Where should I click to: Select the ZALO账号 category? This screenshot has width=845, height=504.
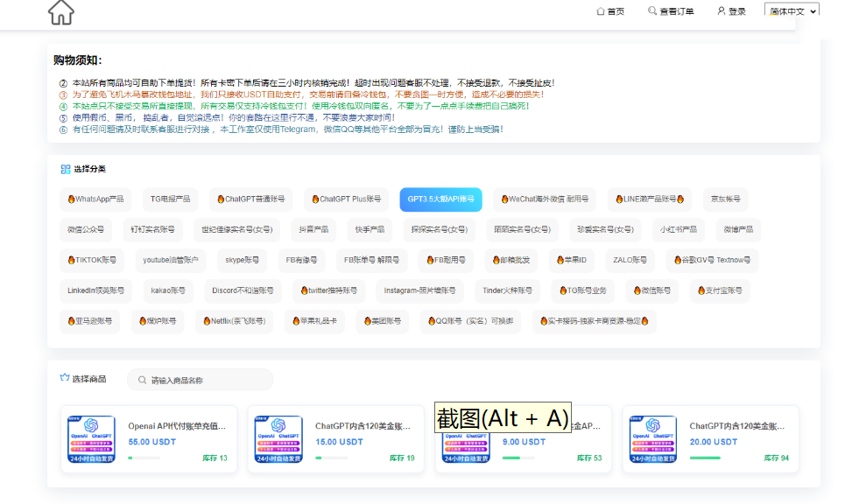[630, 261]
